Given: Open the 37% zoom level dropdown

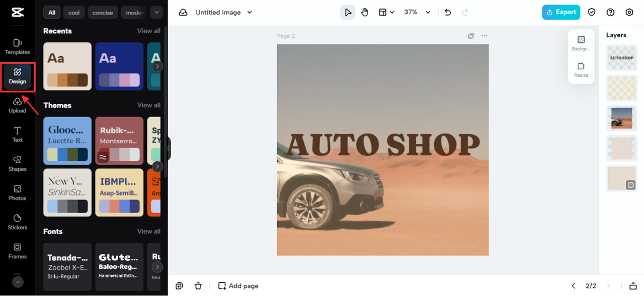Looking at the screenshot, I should coord(418,13).
